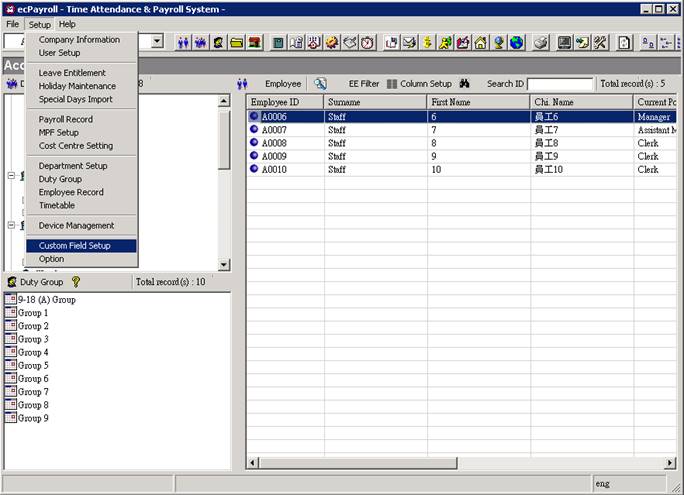Click the blue earth globe toolbar icon
The height and width of the screenshot is (495, 684).
(x=516, y=43)
